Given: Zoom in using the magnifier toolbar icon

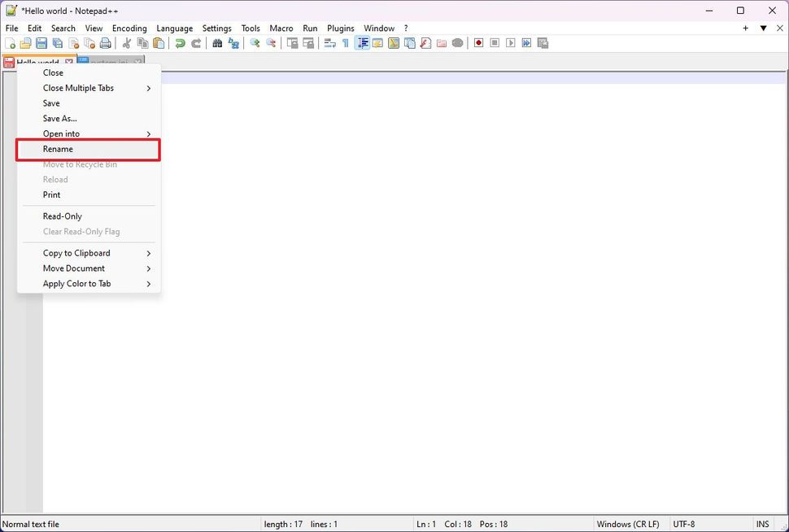Looking at the screenshot, I should point(254,43).
